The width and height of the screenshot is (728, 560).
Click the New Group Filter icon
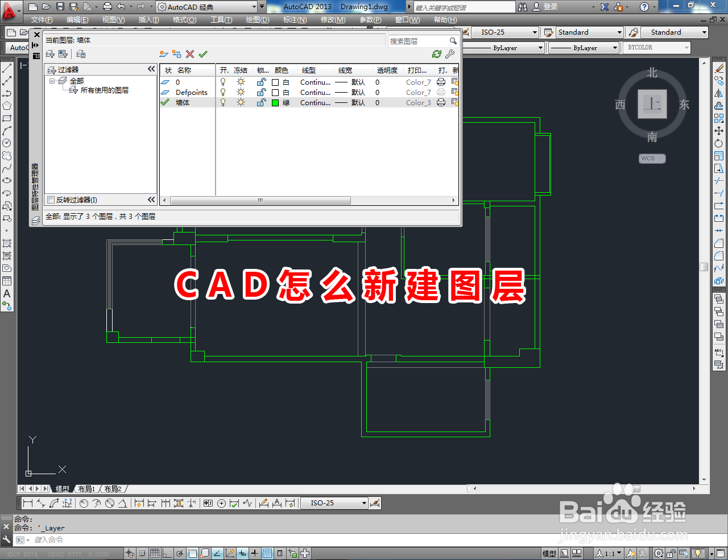tap(63, 54)
